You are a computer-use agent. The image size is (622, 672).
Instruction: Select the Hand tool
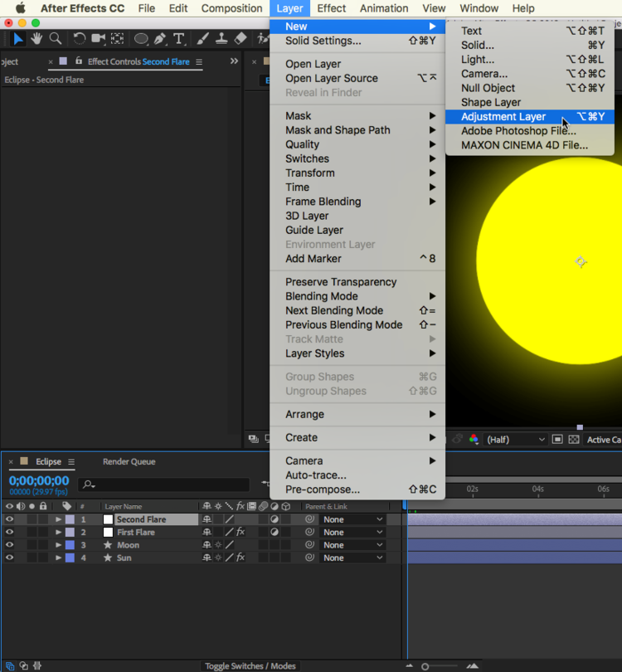tap(36, 39)
